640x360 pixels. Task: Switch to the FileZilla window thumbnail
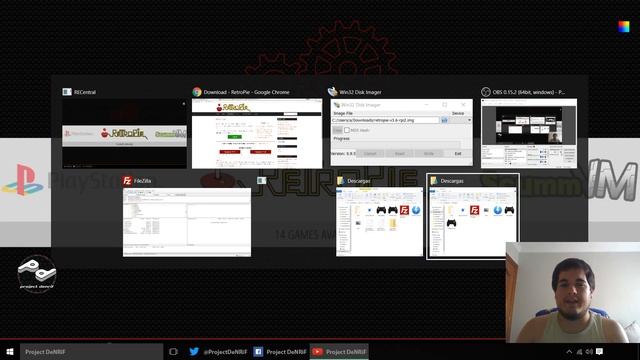(187, 222)
